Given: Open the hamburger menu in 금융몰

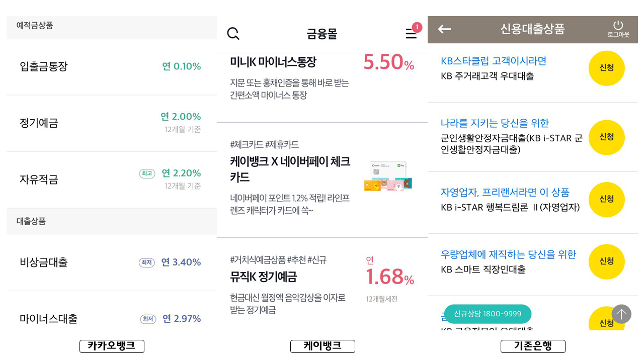Looking at the screenshot, I should (411, 34).
